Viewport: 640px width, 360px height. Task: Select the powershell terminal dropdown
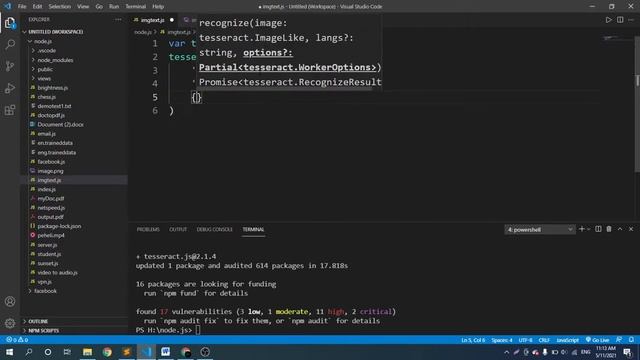point(540,230)
